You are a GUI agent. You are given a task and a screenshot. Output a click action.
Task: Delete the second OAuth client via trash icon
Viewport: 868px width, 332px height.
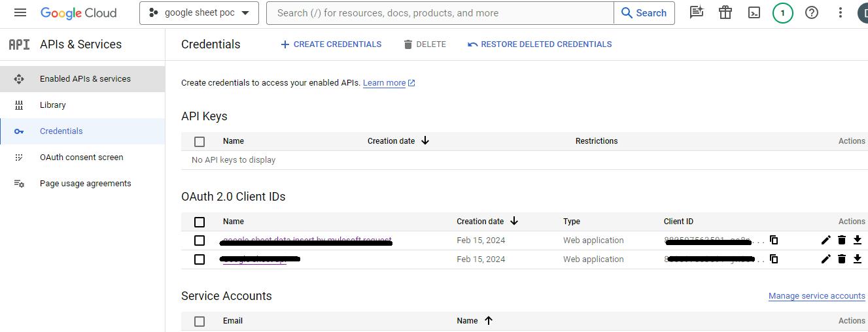(842, 259)
